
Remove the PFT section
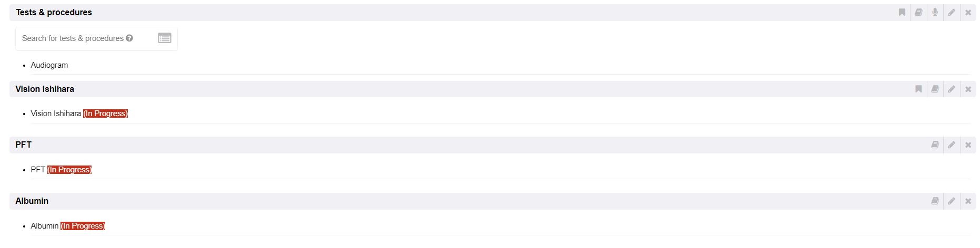(968, 144)
